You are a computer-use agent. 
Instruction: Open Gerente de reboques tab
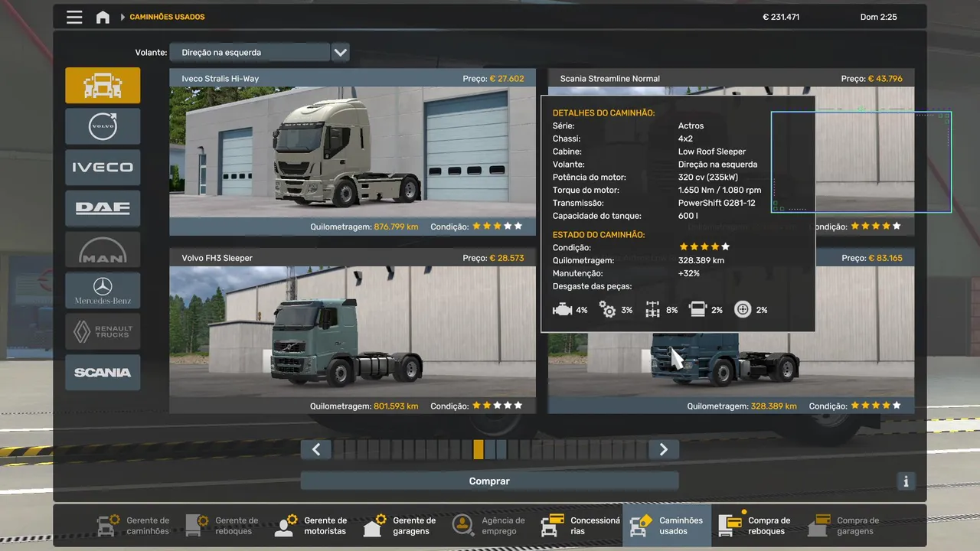point(222,526)
